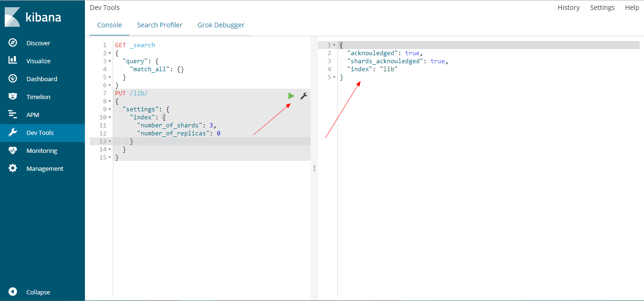Fold the index block at line 10
This screenshot has width=644, height=301.
110,117
